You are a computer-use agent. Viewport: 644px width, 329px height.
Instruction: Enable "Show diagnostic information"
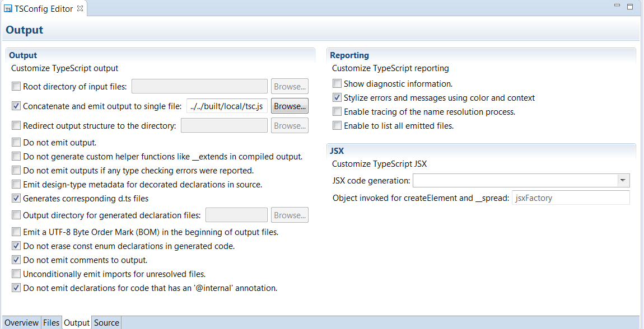(x=337, y=82)
